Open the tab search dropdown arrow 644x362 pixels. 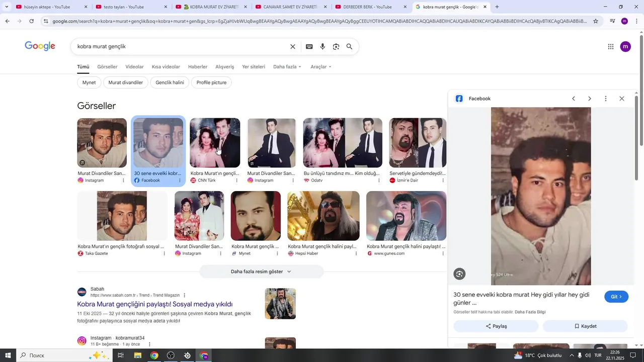pos(6,7)
